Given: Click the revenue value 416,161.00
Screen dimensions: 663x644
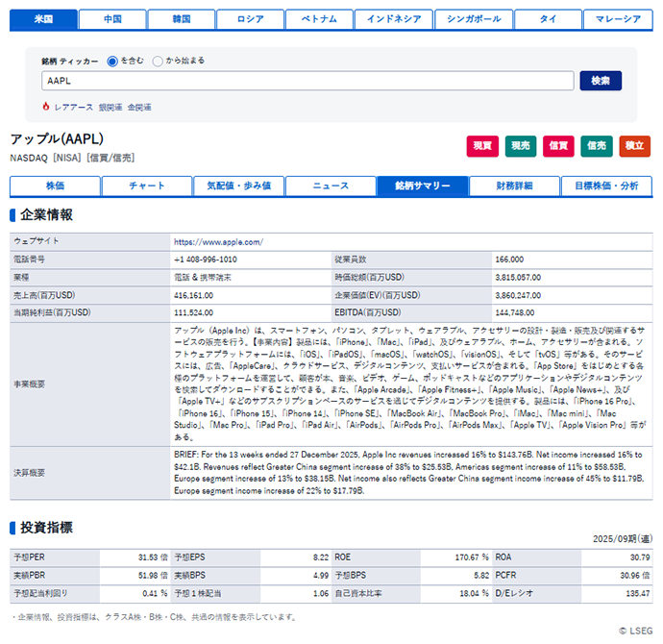Looking at the screenshot, I should [x=194, y=296].
